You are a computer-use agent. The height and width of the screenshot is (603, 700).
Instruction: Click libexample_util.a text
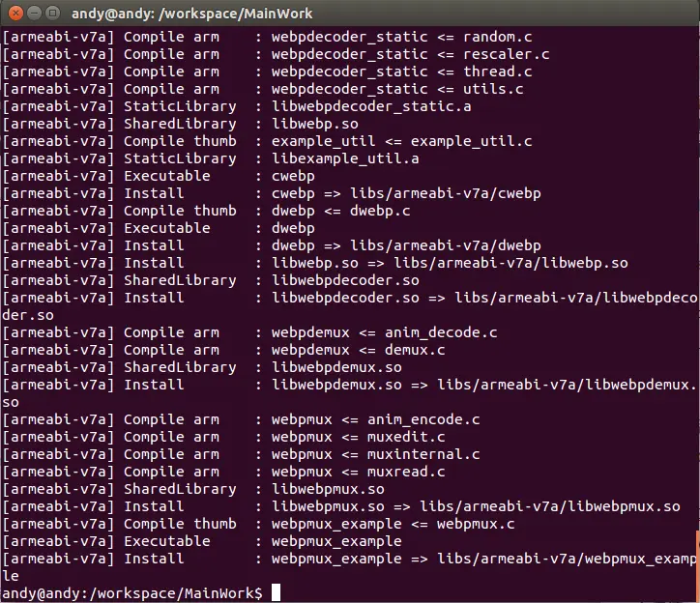[x=345, y=158]
